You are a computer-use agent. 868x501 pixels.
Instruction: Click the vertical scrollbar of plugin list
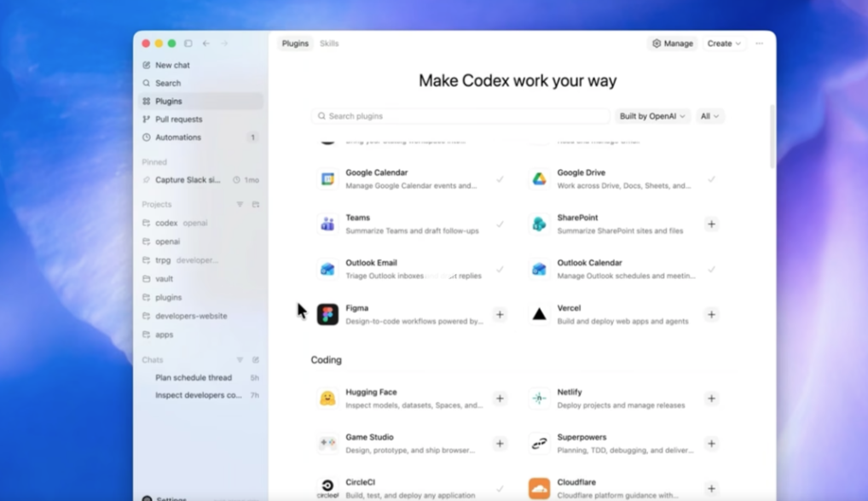coord(773,137)
